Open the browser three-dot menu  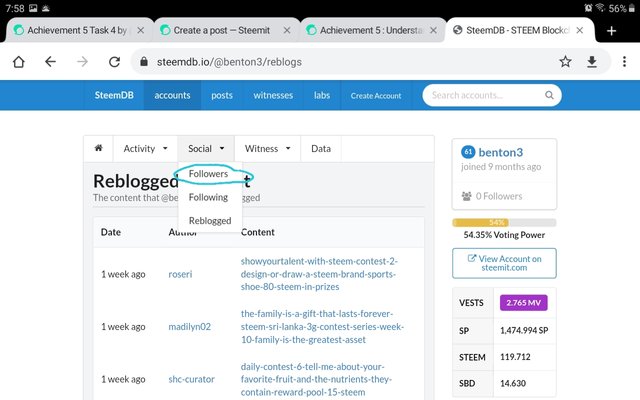pos(621,62)
